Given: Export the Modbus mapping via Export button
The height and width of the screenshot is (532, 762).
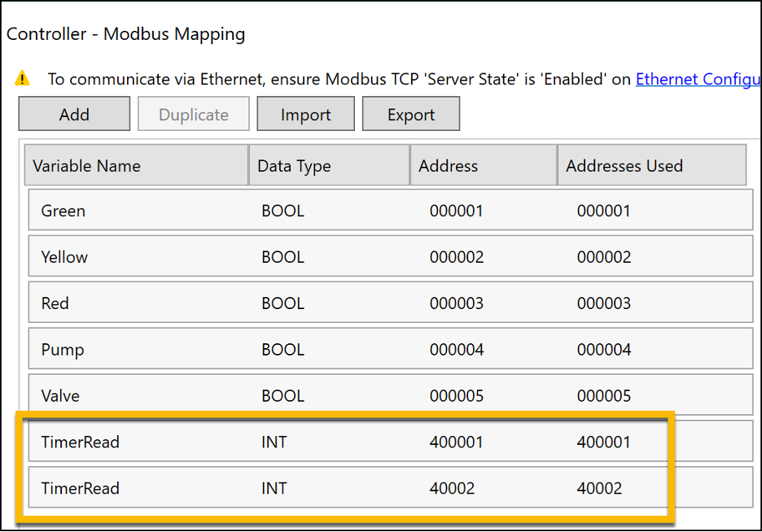Looking at the screenshot, I should [411, 115].
